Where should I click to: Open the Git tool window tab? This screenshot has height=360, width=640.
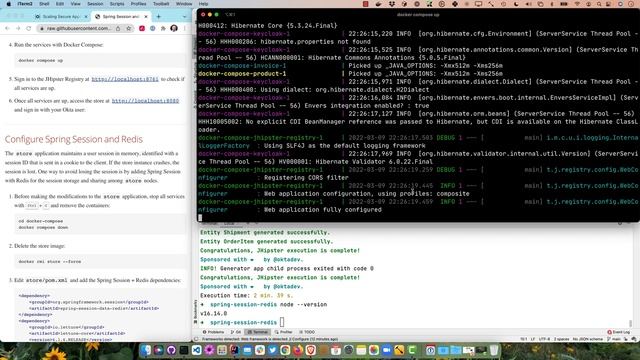(x=236, y=332)
